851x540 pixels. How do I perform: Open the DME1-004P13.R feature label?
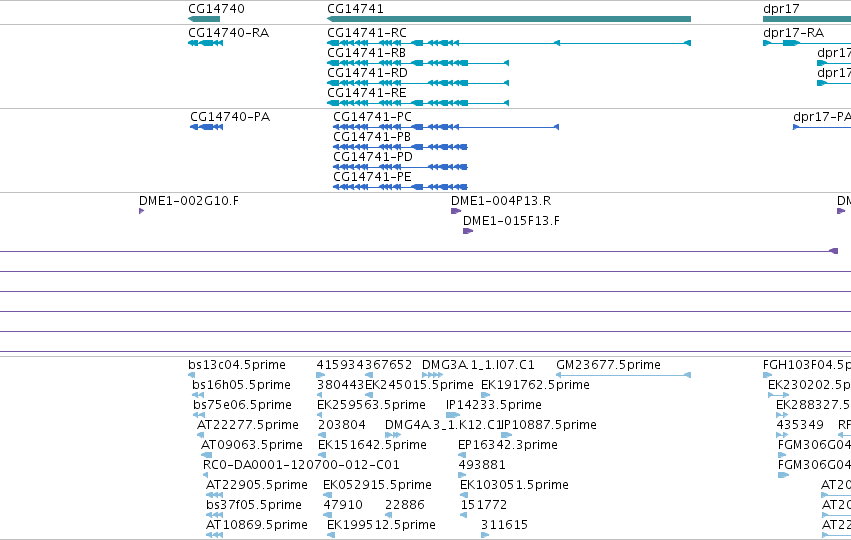pos(501,201)
